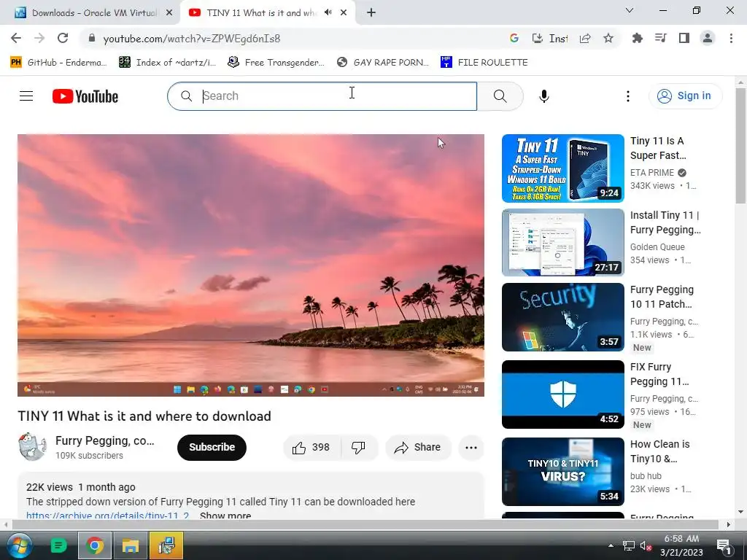Open Chrome from the taskbar

(94, 545)
